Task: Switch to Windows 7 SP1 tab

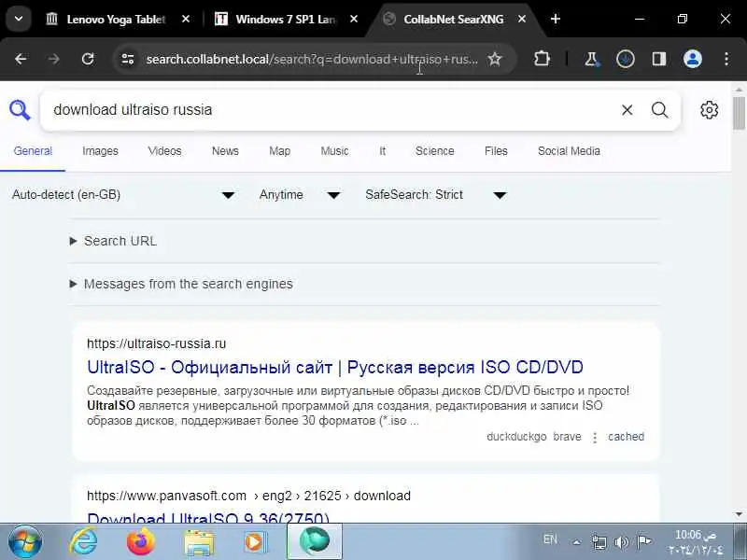Action: pyautogui.click(x=285, y=19)
